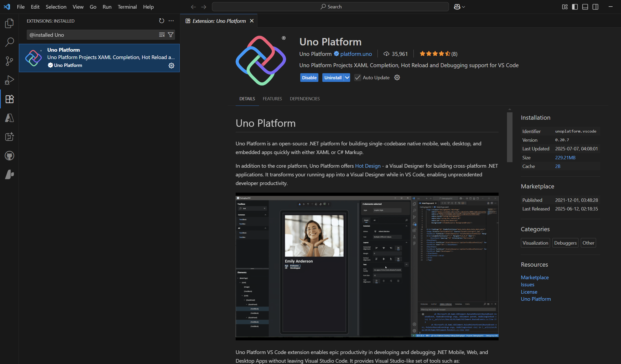The width and height of the screenshot is (621, 364).
Task: Open Manage gear on Uno Platform list item
Action: [x=171, y=66]
